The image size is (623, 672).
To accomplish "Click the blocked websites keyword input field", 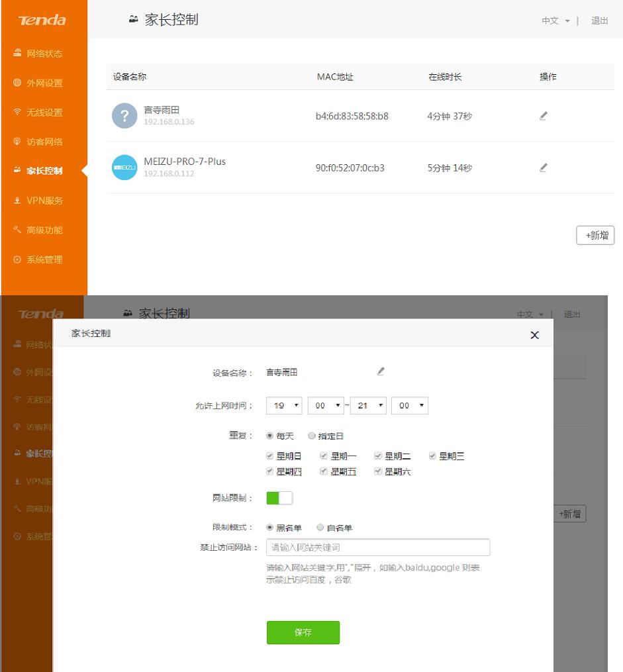I will [377, 547].
